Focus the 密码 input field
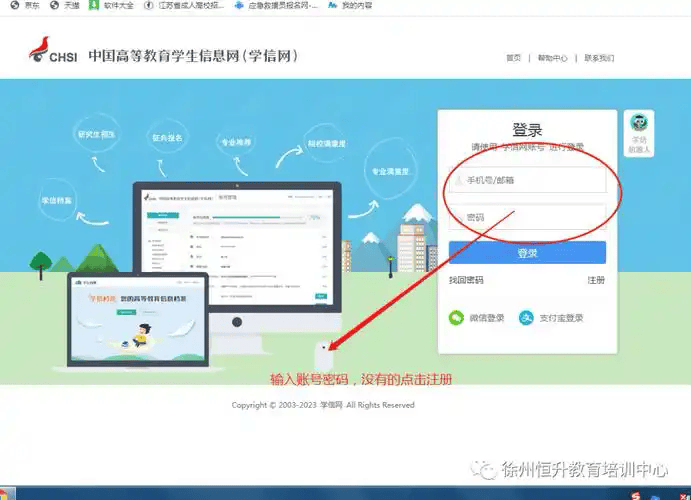Viewport: 691px width, 500px height. (x=528, y=217)
